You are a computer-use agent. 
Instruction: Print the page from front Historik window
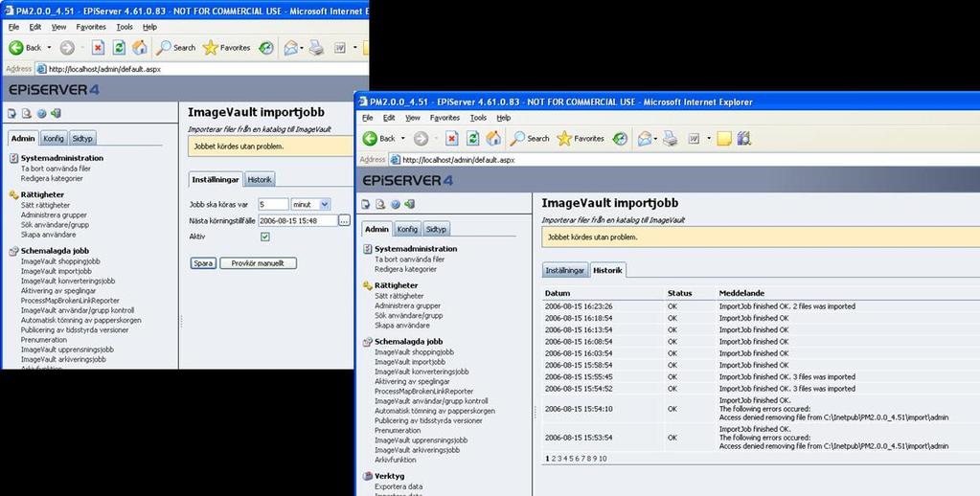pos(670,138)
